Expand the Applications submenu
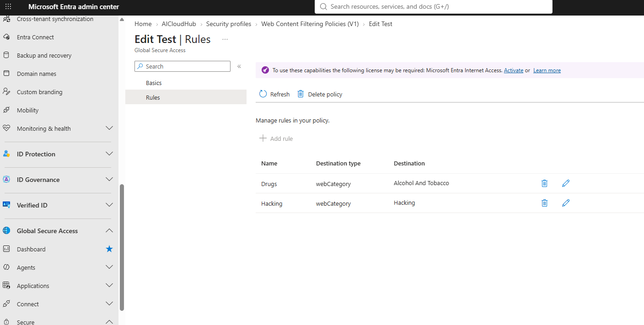The width and height of the screenshot is (644, 325). 109,286
